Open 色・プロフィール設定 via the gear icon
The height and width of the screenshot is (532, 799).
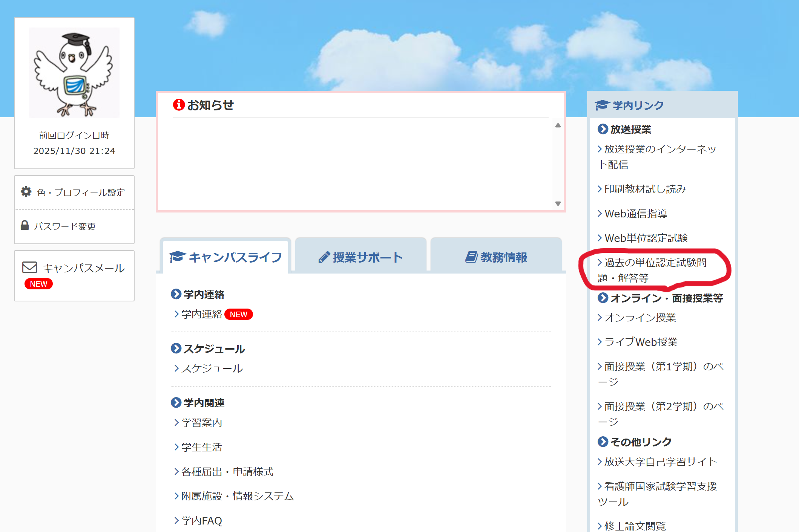click(25, 192)
